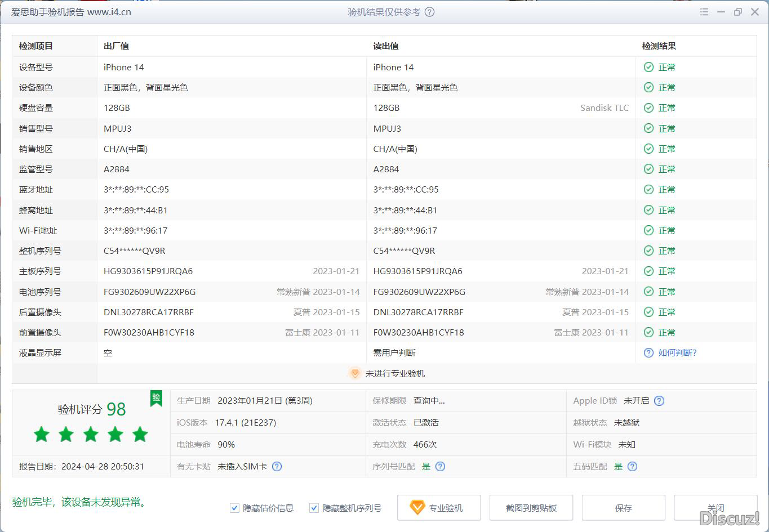
Task: Click help icon next to 五码匹配 是
Action: coord(632,466)
